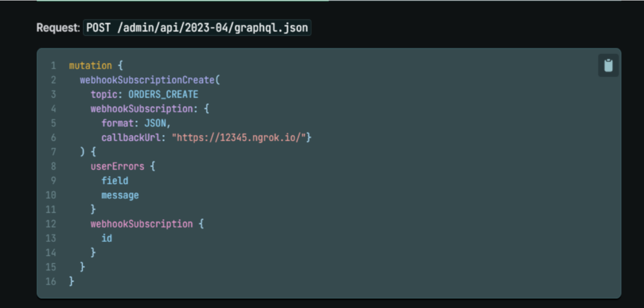This screenshot has width=644, height=308.
Task: Click the "https://12345.ngrok.io/" callback URL string
Action: click(239, 138)
